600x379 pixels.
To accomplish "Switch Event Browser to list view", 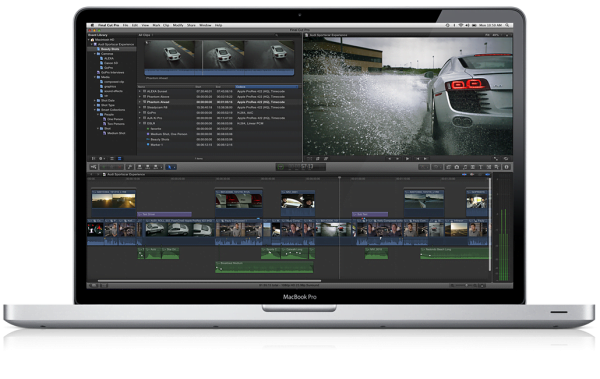I will (120, 158).
